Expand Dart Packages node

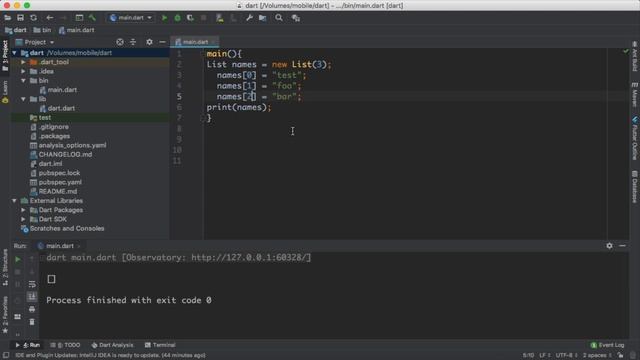click(x=23, y=210)
